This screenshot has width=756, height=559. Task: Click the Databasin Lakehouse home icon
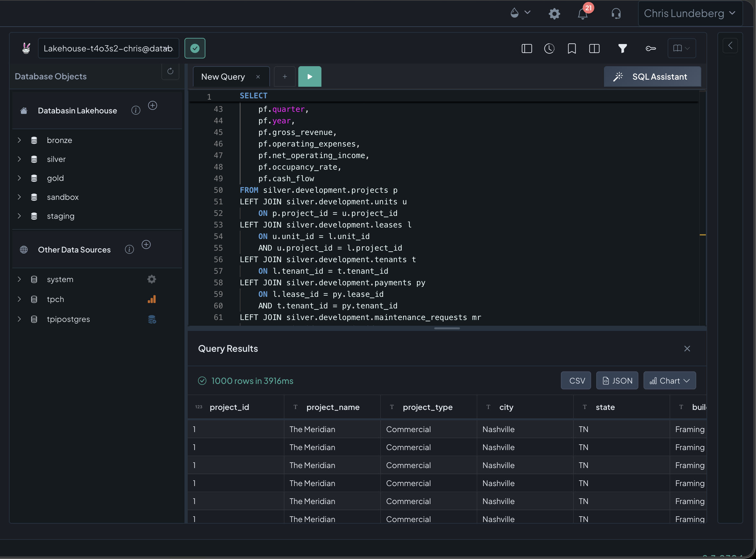tap(24, 111)
